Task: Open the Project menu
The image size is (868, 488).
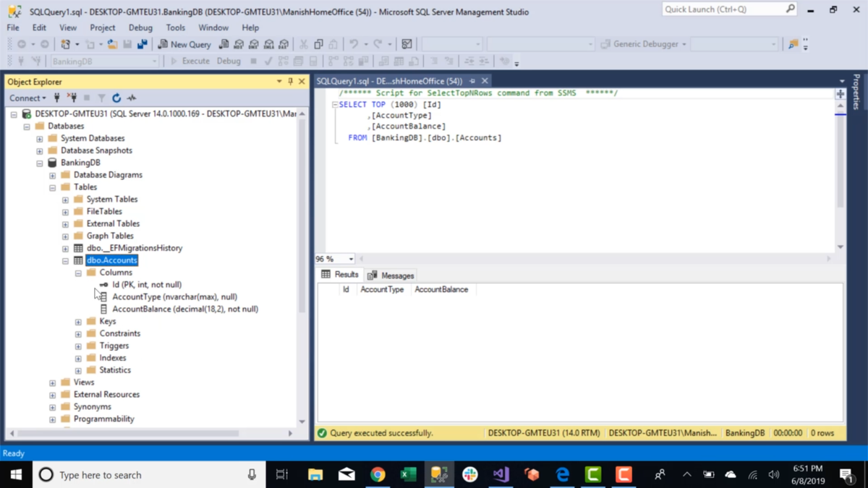Action: click(x=103, y=27)
